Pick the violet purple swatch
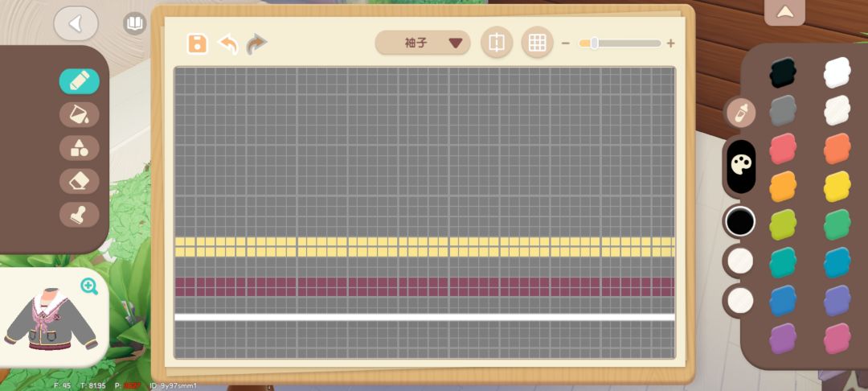This screenshot has height=391, width=868. tap(783, 339)
